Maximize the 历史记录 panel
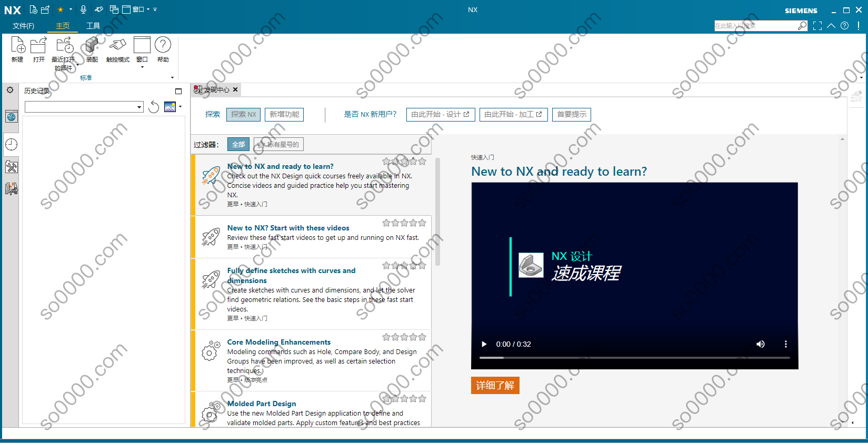Screen dimensions: 868x443 tap(178, 91)
